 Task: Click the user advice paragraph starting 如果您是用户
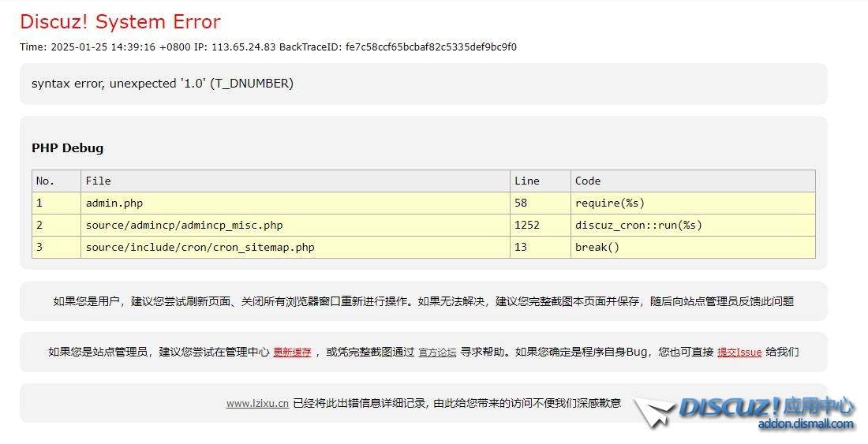[424, 301]
